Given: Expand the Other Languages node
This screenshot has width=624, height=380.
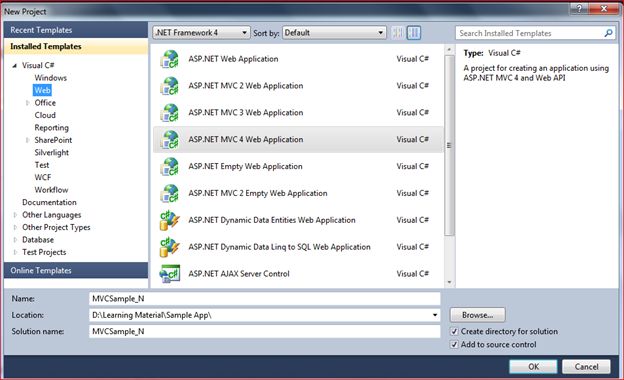Looking at the screenshot, I should 15,215.
